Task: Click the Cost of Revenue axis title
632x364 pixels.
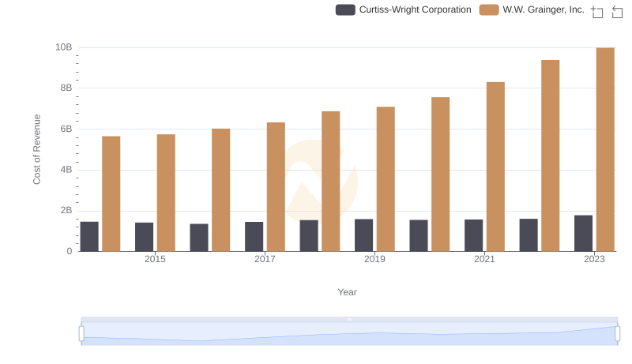Action: 36,149
